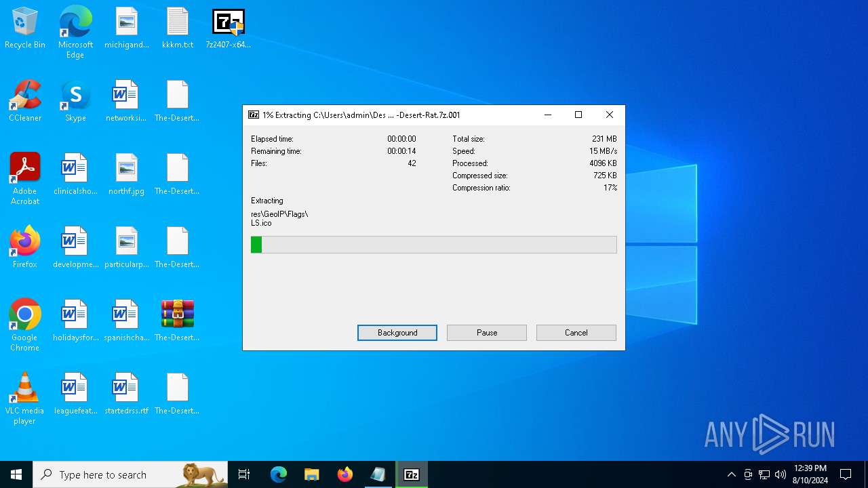Click the 'Compression ratio:' label
Viewport: 868px width, 488px height.
coord(481,188)
